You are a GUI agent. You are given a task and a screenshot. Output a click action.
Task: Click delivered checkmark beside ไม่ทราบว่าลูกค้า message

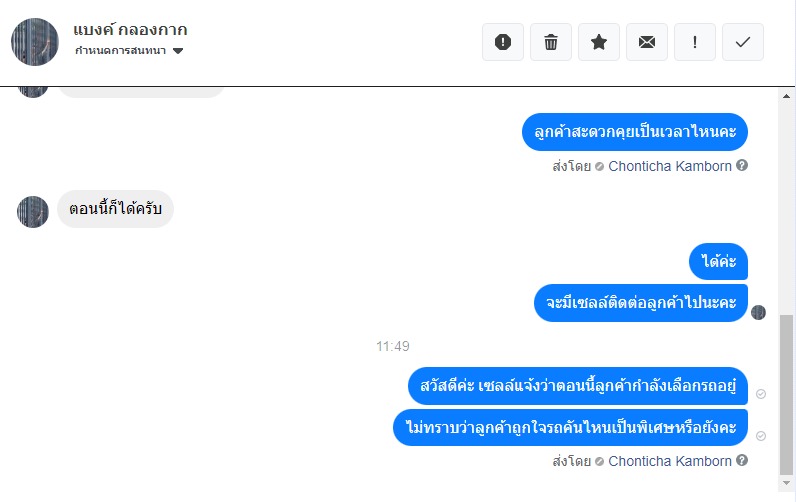click(761, 436)
